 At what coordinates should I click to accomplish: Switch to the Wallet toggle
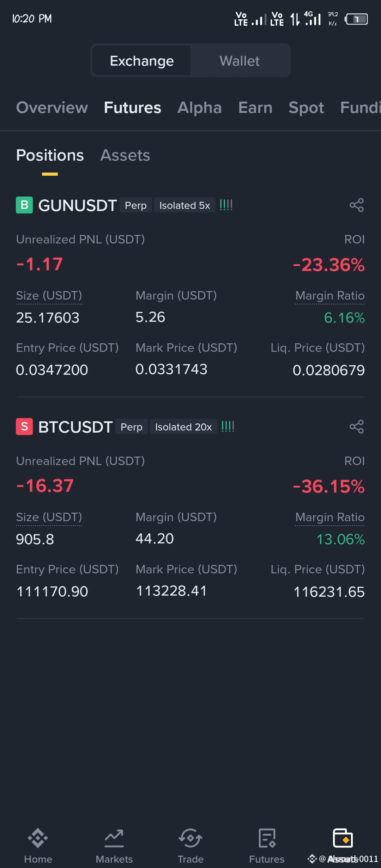240,61
